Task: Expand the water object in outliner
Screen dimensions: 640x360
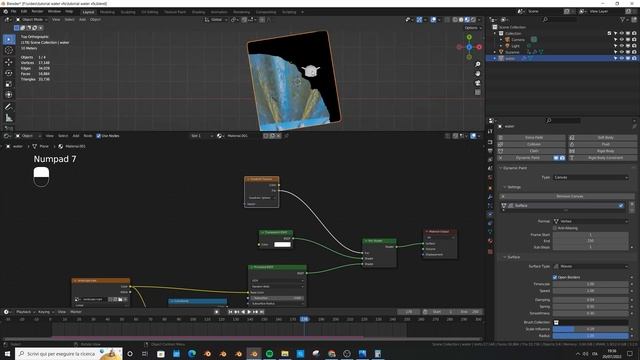Action: click(x=495, y=58)
